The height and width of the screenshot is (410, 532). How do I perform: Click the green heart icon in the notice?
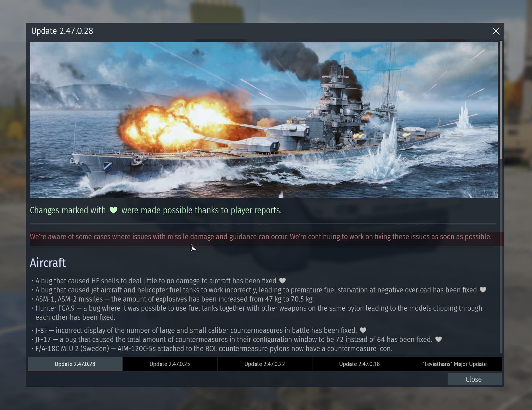point(113,210)
